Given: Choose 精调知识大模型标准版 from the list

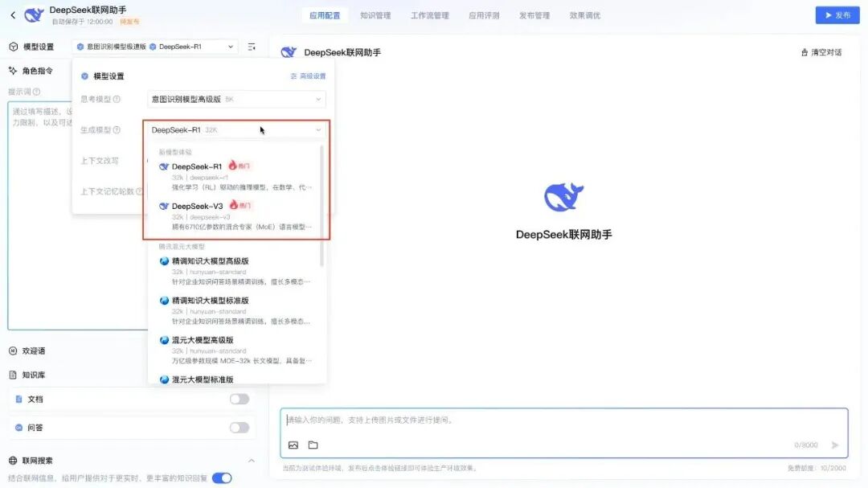Looking at the screenshot, I should click(235, 310).
